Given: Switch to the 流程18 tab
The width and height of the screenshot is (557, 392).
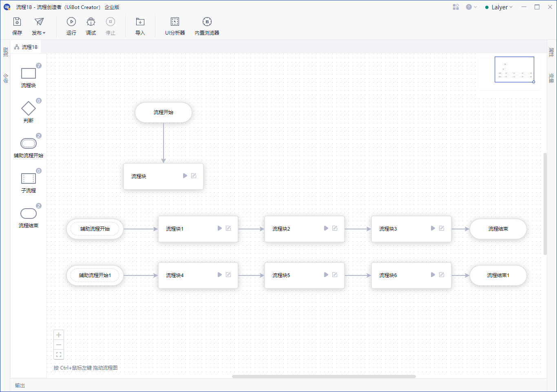Looking at the screenshot, I should click(x=26, y=47).
